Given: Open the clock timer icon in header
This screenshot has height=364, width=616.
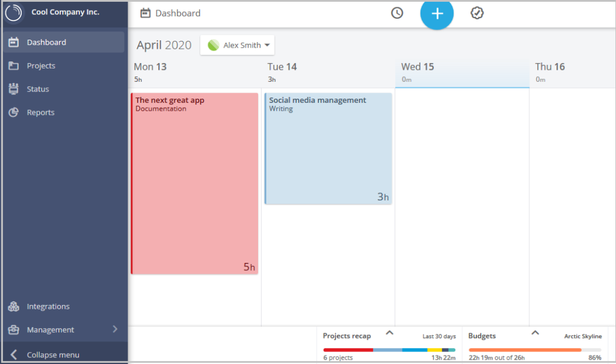Looking at the screenshot, I should pyautogui.click(x=397, y=13).
